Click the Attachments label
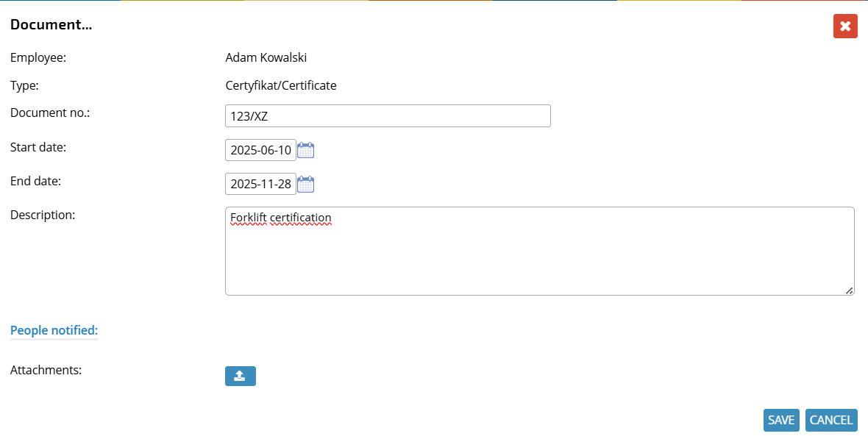The width and height of the screenshot is (868, 439). (46, 370)
